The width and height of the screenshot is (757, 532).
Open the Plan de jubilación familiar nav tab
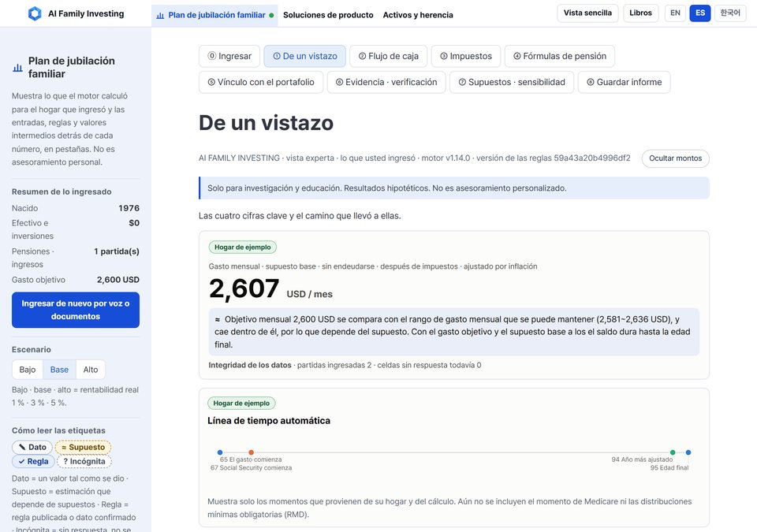214,15
